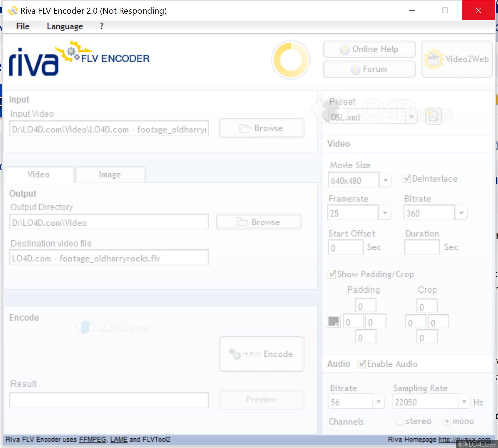Image resolution: width=498 pixels, height=448 pixels.
Task: Disable Enable Audio
Action: tap(362, 364)
